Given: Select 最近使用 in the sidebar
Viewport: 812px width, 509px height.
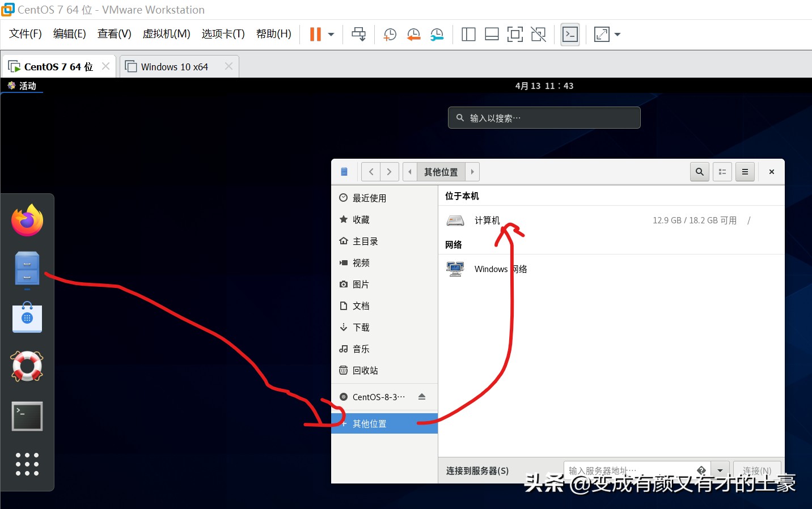Looking at the screenshot, I should [x=384, y=198].
